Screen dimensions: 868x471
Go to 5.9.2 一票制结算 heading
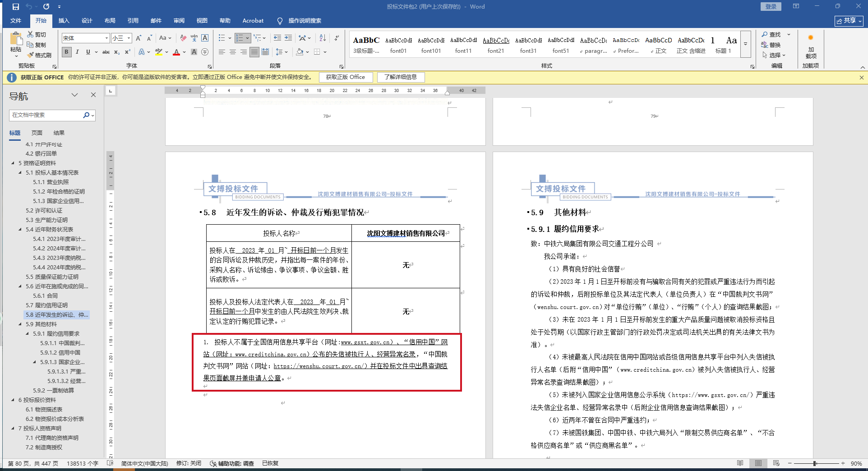coord(53,390)
